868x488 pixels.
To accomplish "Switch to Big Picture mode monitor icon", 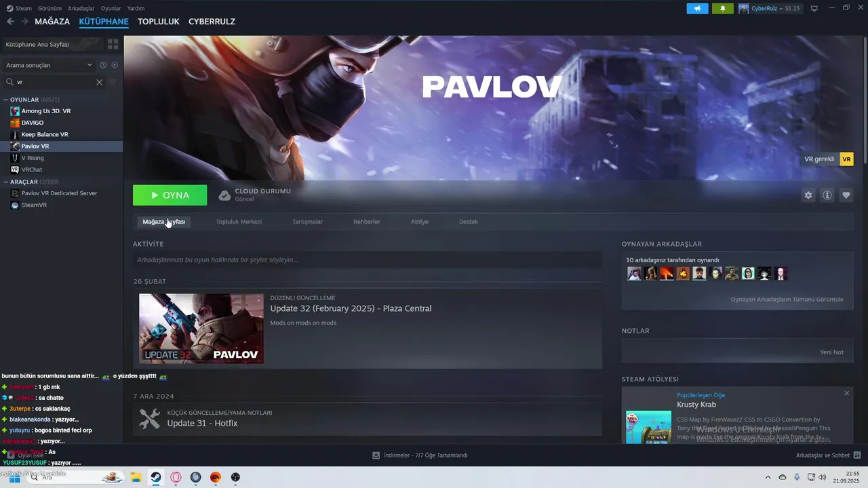I will click(814, 9).
